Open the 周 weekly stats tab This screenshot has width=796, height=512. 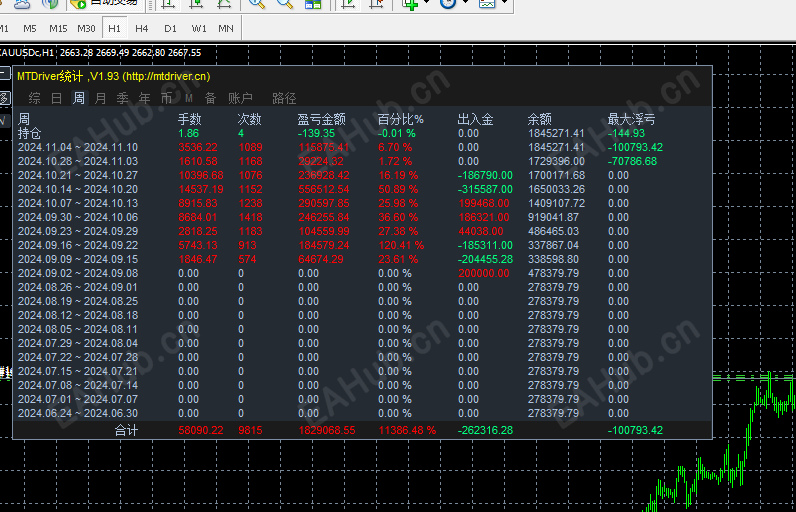[x=79, y=98]
